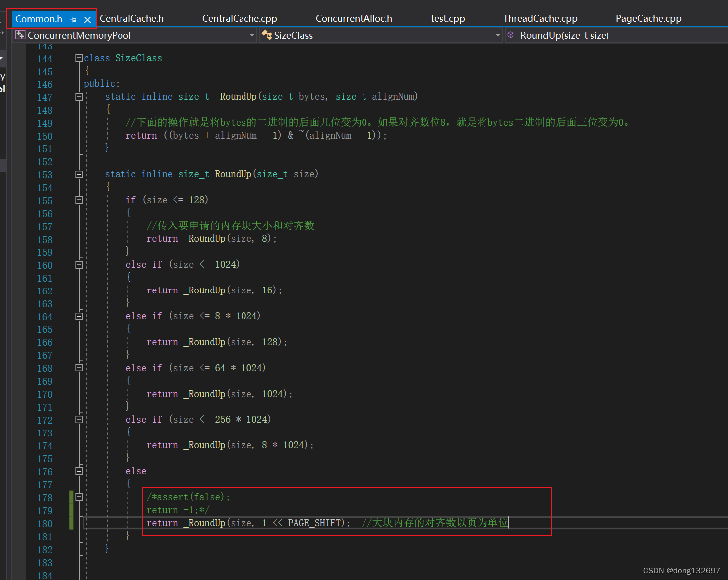
Task: Click line number 180 in the margin
Action: pyautogui.click(x=45, y=524)
